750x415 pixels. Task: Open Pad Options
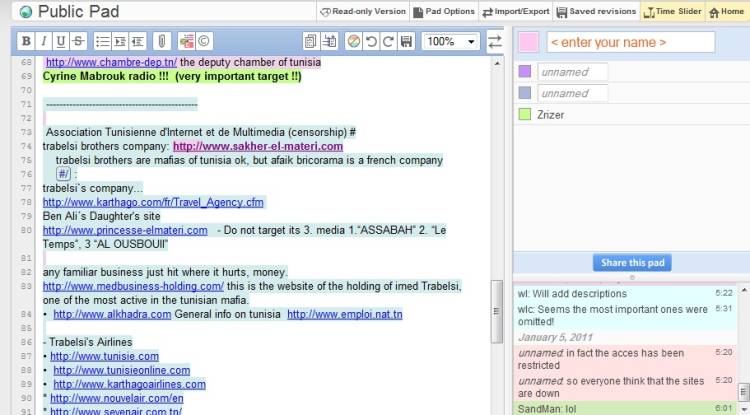click(444, 11)
